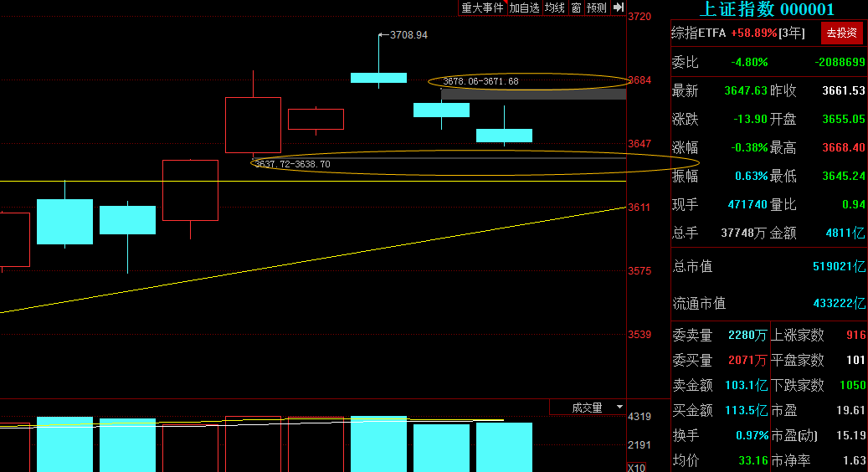The image size is (868, 472).
Task: Click the 现手 value 471740
Action: click(747, 204)
